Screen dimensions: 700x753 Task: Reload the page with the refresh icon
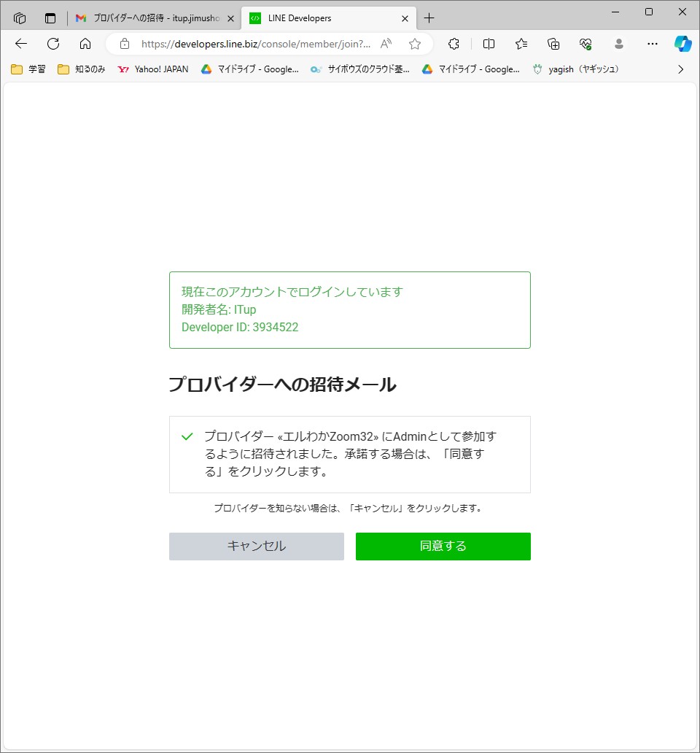point(53,44)
